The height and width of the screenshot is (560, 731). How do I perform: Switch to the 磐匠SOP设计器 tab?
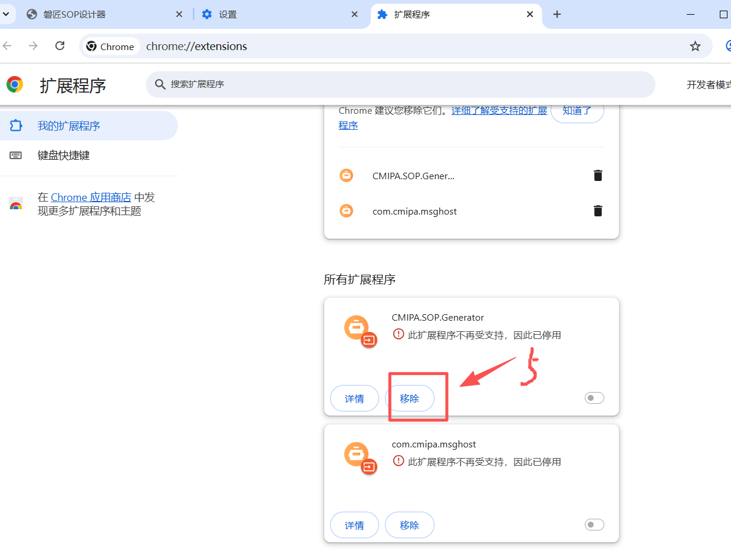tap(104, 14)
